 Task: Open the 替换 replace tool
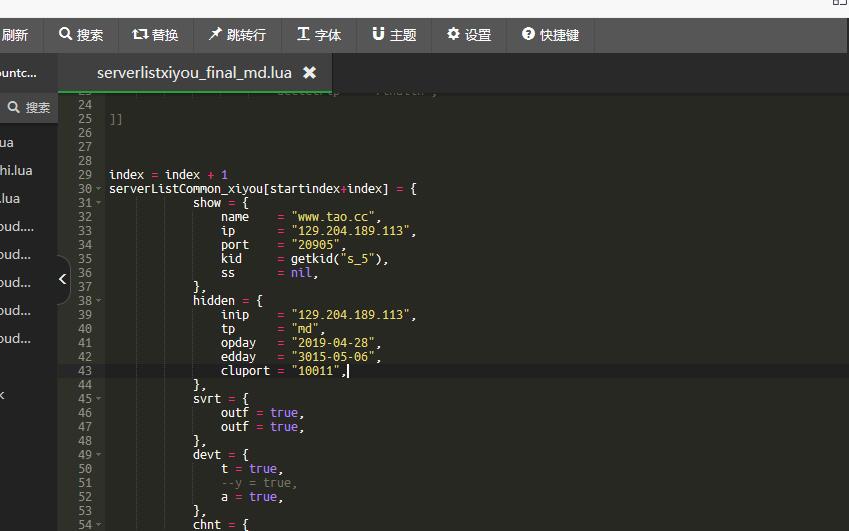[140, 35]
